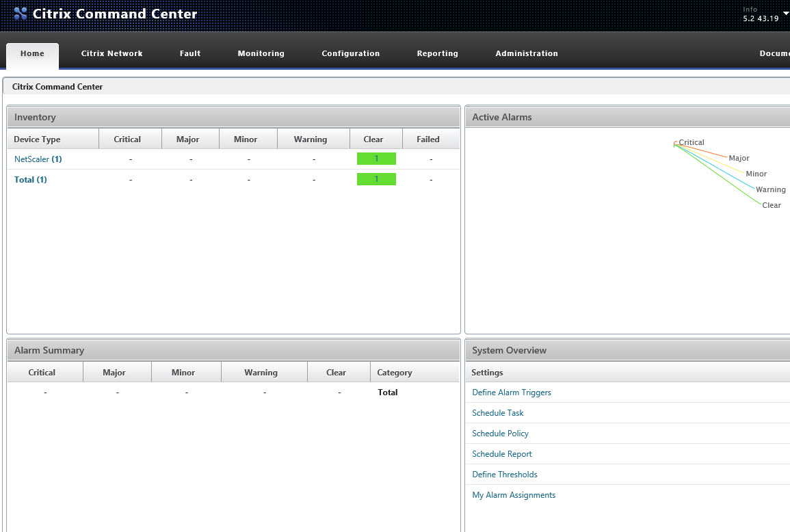Image resolution: width=790 pixels, height=532 pixels.
Task: Open Define Alarm Triggers settings
Action: tap(511, 392)
